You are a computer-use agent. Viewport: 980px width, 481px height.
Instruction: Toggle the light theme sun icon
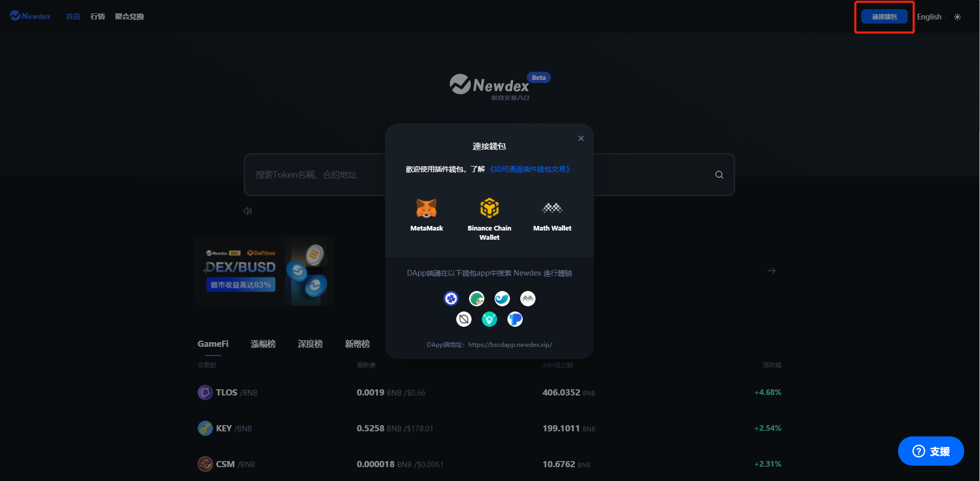pyautogui.click(x=957, y=17)
